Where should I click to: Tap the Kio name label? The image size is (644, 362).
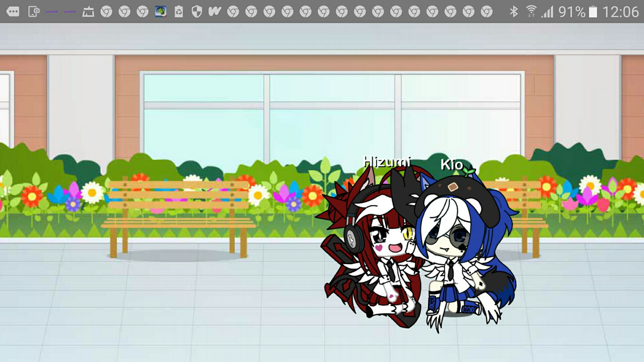(x=452, y=165)
